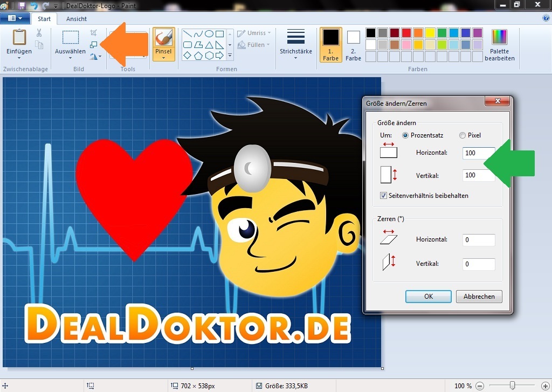Viewport: 552px width, 392px height.
Task: Select 2. Farbe color slot
Action: click(353, 45)
